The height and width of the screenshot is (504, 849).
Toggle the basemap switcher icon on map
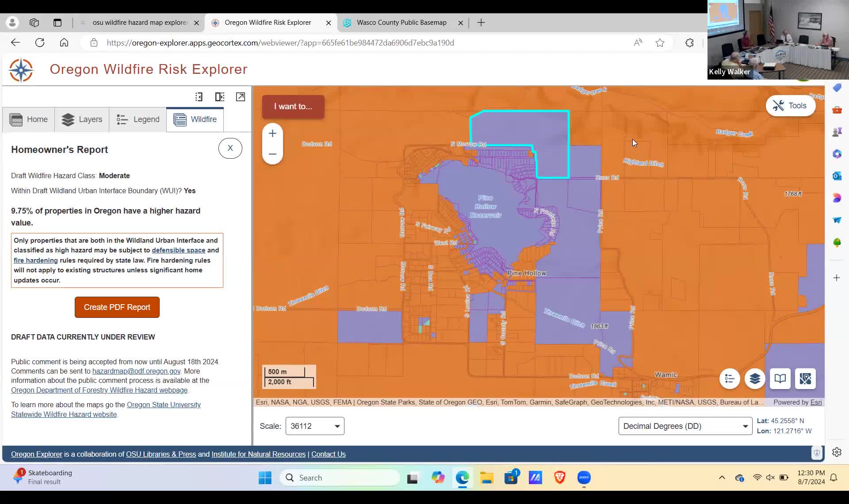click(805, 378)
